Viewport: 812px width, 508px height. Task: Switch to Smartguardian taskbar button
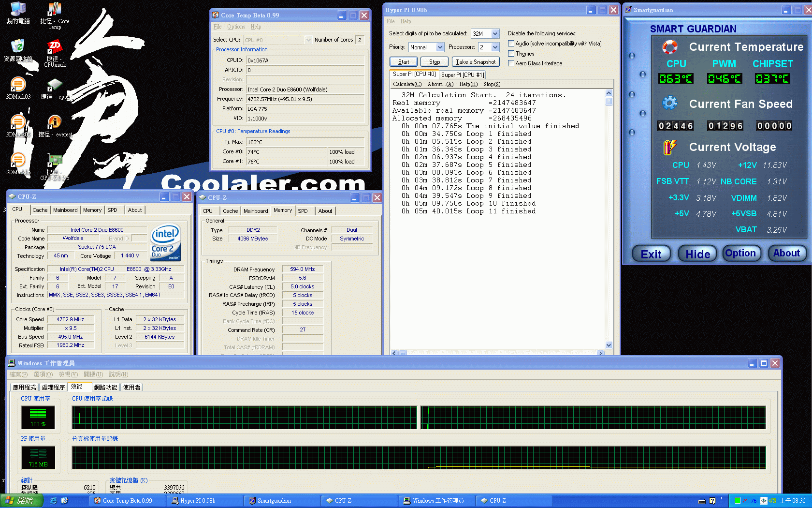point(282,501)
